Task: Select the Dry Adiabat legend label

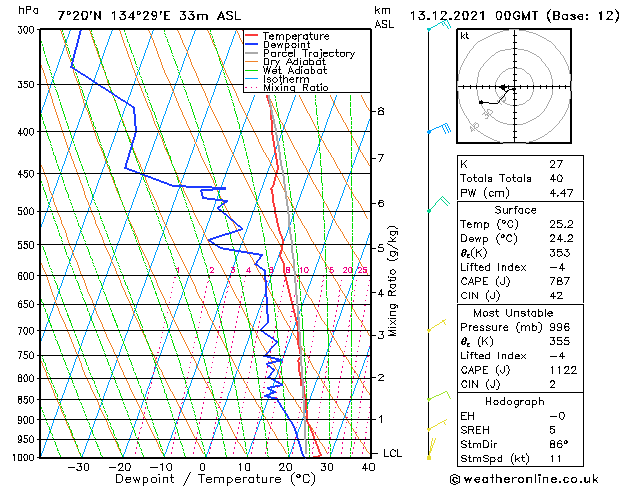Action: [294, 62]
